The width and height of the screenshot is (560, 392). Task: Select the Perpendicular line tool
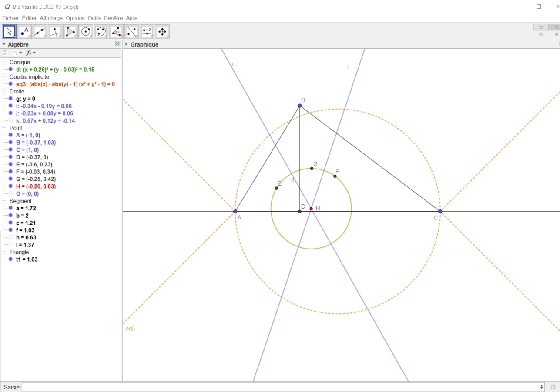pos(55,31)
